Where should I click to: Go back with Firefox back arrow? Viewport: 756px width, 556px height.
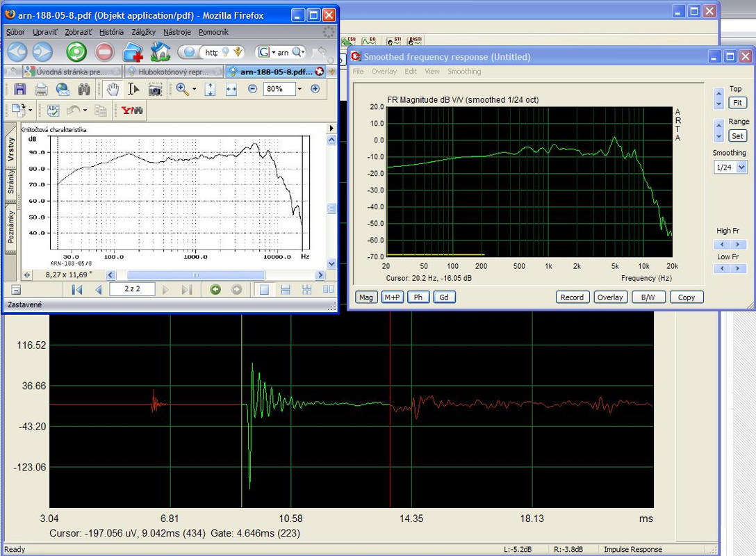[17, 51]
